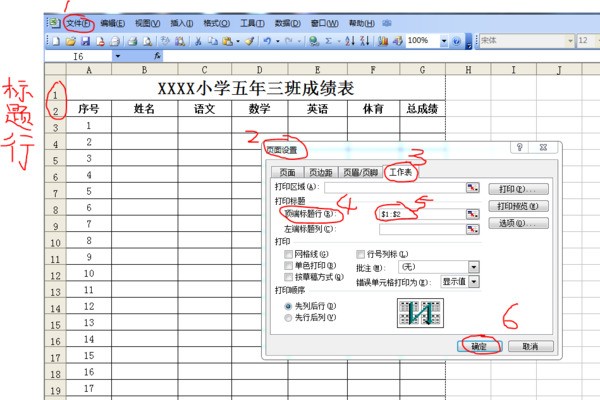Expand the toolbar options arrow
This screenshot has width=600, height=400.
468,42
